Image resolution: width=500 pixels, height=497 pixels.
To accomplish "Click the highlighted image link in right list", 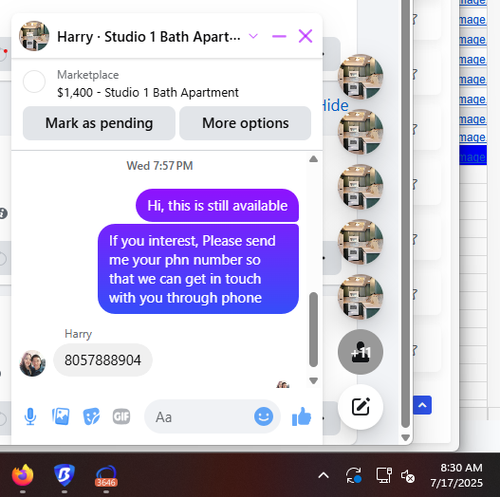I will point(473,157).
